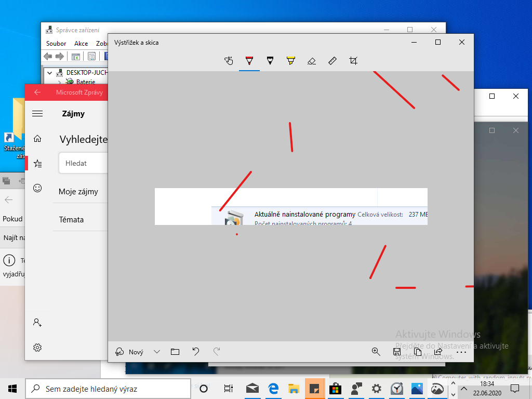Open the notification action center
Screen dimensions: 532x399
pyautogui.click(x=515, y=389)
